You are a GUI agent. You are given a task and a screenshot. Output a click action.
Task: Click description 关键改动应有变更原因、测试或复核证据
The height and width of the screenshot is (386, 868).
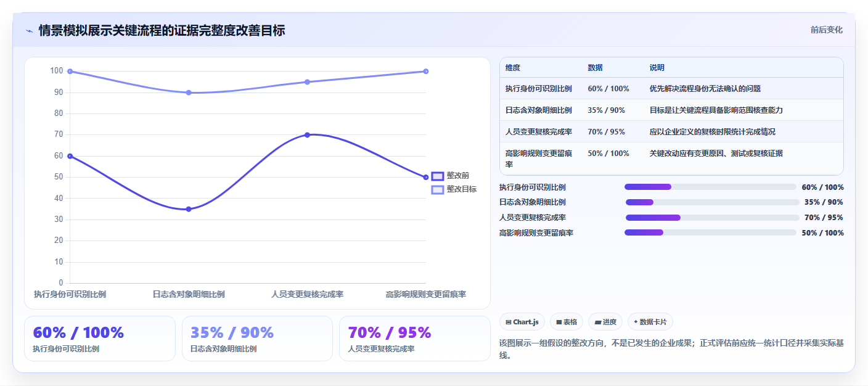click(x=716, y=154)
